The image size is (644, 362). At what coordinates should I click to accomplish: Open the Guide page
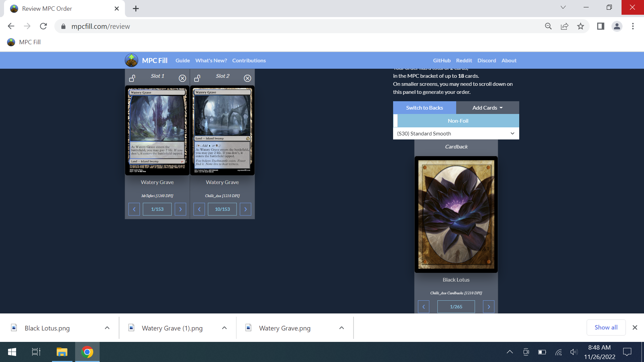182,60
